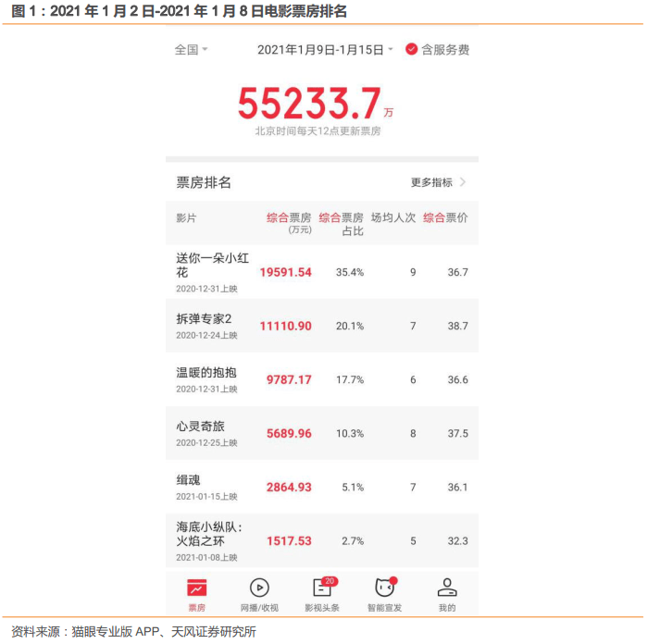Viewport: 648px width, 644px height.
Task: Select the 2020-12-24上映 release date text
Action: pos(206,335)
